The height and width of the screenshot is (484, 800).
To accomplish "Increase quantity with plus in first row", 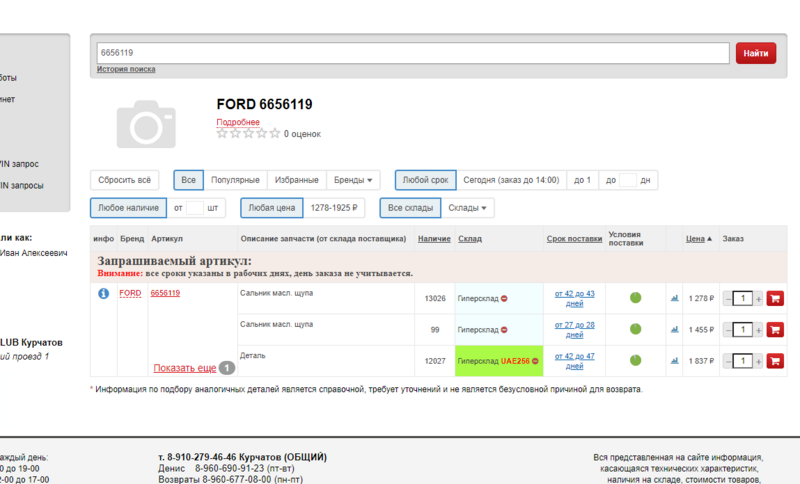I will tap(758, 298).
